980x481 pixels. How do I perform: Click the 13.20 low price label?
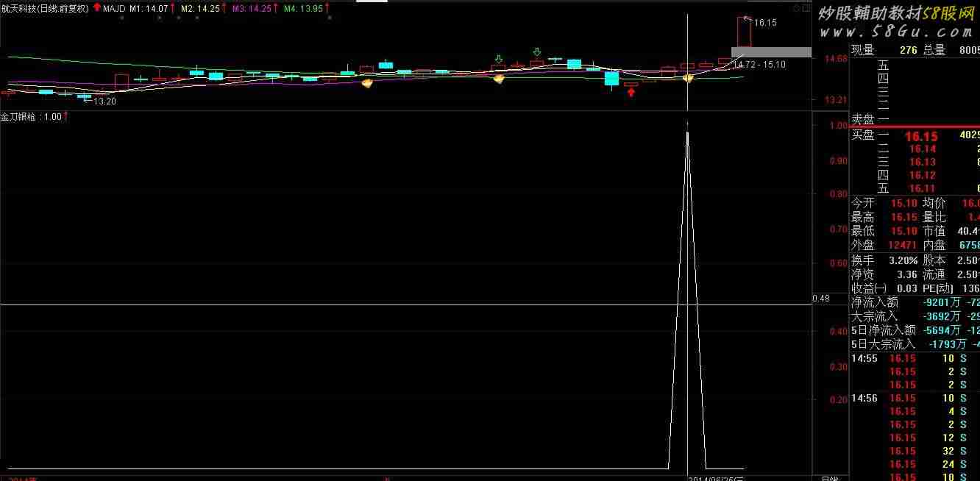point(104,101)
